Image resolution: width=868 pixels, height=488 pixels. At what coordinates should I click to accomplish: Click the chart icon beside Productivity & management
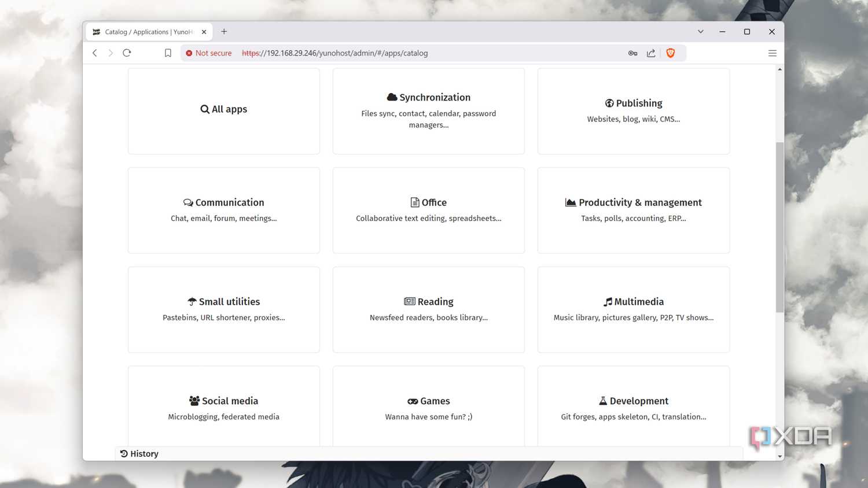571,202
